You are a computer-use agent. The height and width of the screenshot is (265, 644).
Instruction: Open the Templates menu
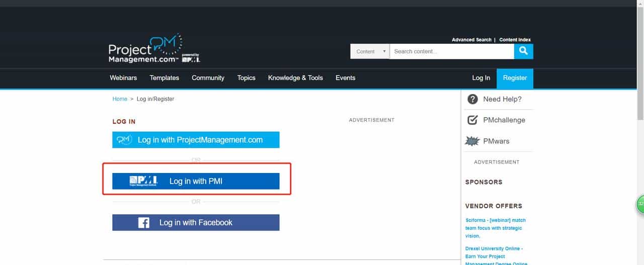click(164, 78)
